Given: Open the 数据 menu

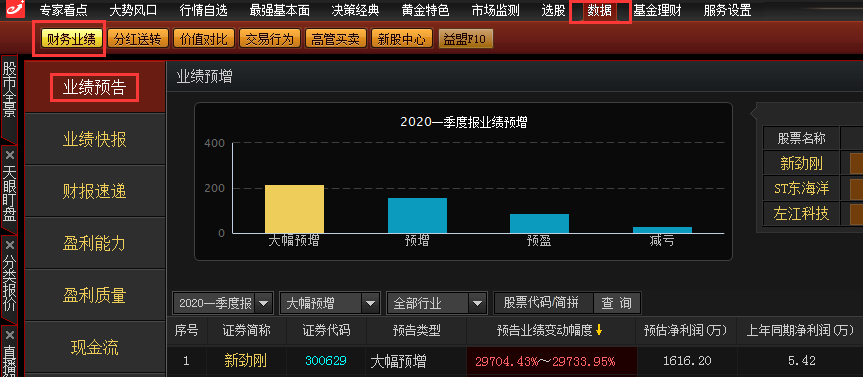Looking at the screenshot, I should coord(599,10).
